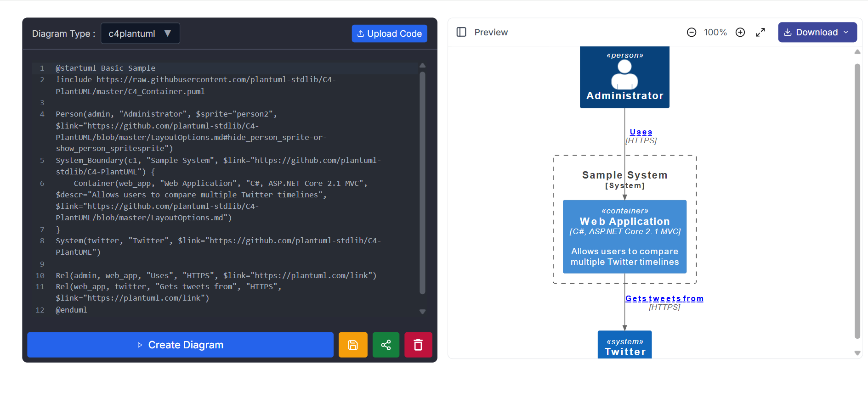868x397 pixels.
Task: Click the Sample System boundary title
Action: coord(624,175)
